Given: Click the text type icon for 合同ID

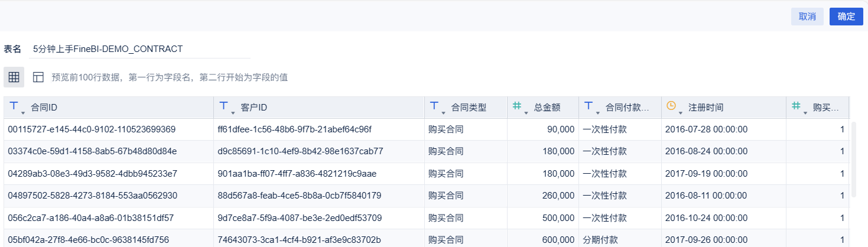Looking at the screenshot, I should pos(14,106).
